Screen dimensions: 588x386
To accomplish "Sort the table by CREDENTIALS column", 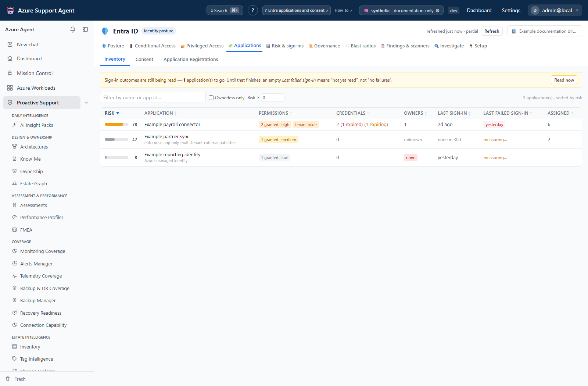I will click(x=353, y=113).
